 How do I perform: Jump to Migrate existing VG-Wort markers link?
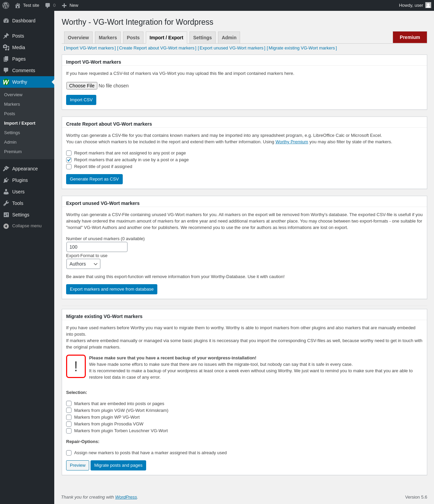[x=302, y=48]
